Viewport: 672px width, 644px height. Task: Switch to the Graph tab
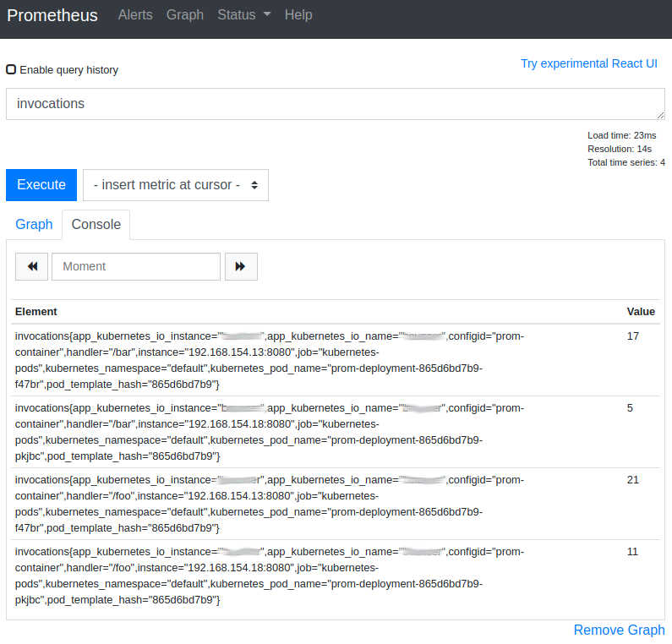[34, 224]
